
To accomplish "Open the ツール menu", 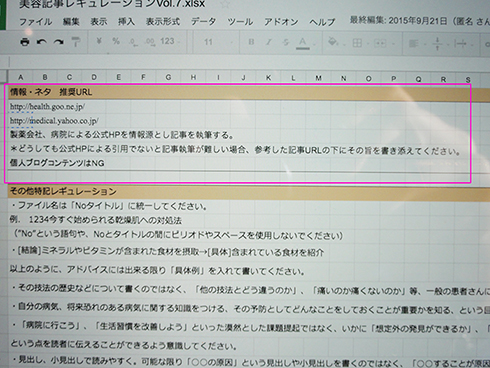I will click(x=240, y=22).
